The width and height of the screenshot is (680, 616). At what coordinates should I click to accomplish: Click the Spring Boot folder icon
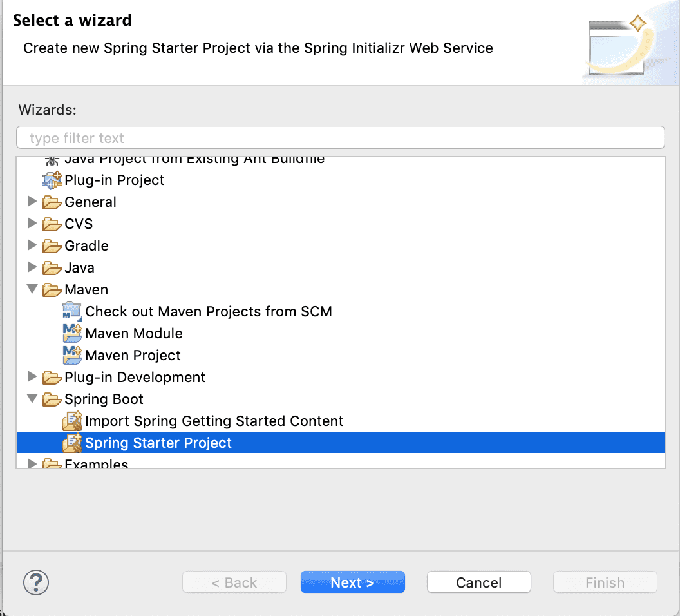pyautogui.click(x=52, y=399)
